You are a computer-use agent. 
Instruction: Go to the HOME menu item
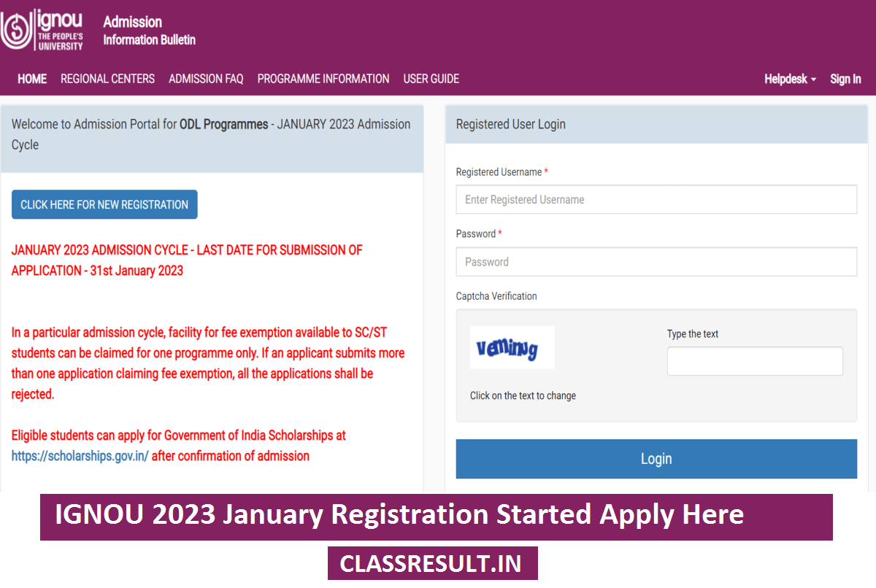pos(32,79)
